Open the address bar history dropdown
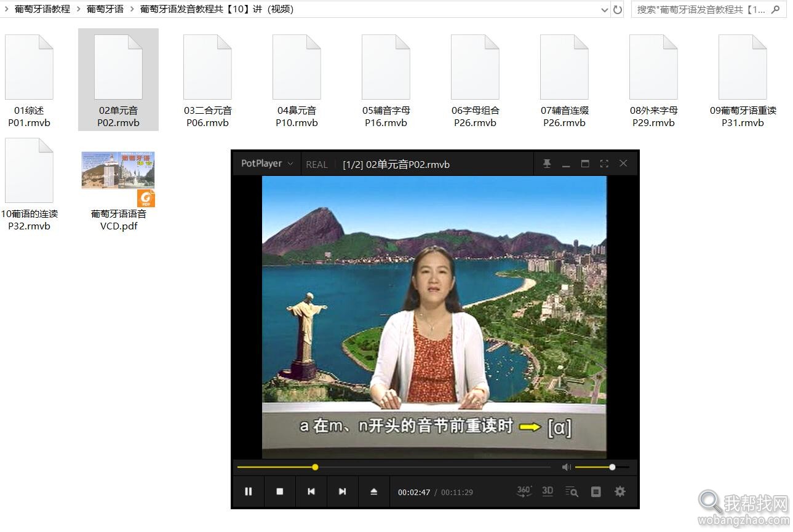The image size is (793, 532). 604,10
